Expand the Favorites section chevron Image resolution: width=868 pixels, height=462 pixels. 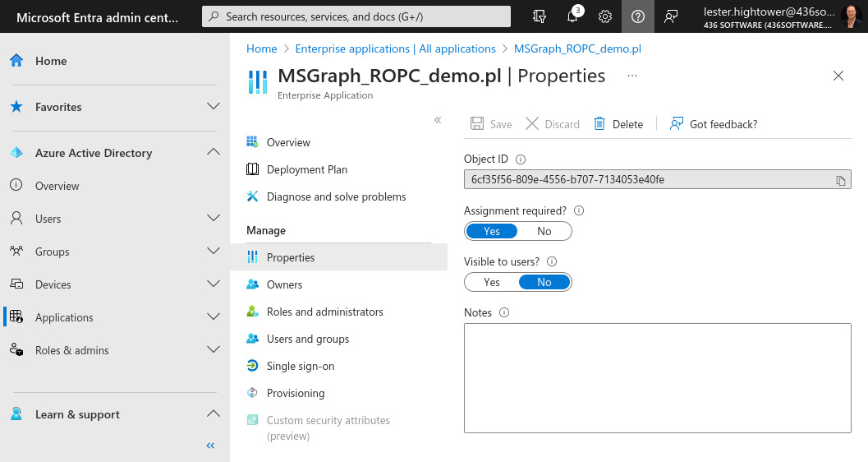[214, 106]
